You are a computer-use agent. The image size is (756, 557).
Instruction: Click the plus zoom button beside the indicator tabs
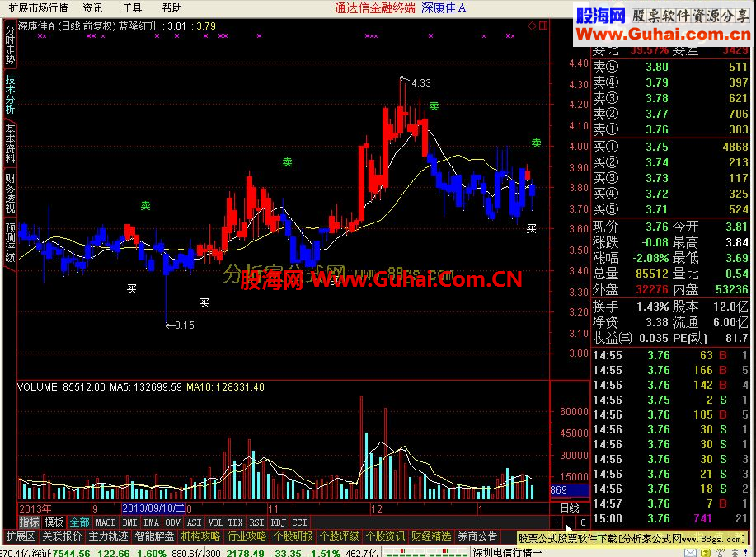(556, 522)
